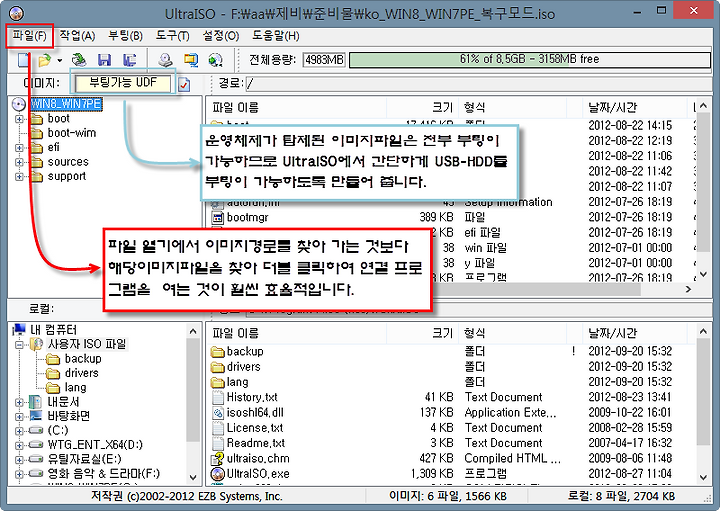The image size is (720, 511).
Task: Click the Save As toolbar icon
Action: coord(130,60)
